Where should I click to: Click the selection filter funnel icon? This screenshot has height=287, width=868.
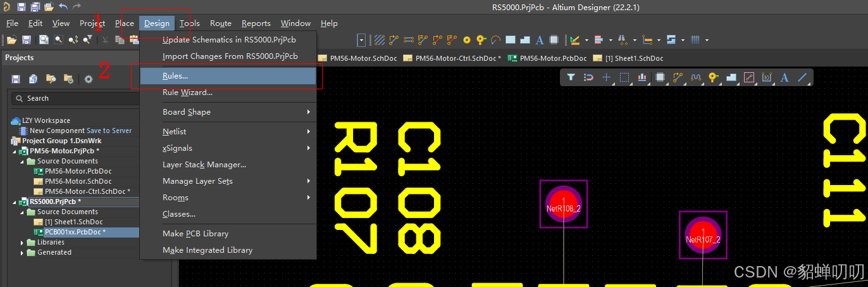[x=571, y=77]
